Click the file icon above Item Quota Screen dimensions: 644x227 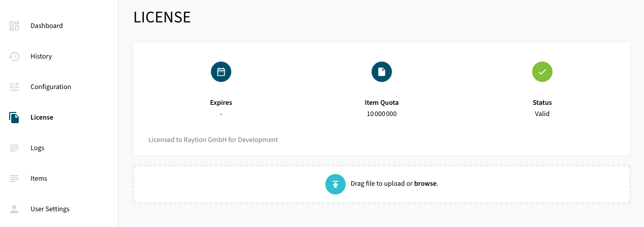pyautogui.click(x=382, y=72)
